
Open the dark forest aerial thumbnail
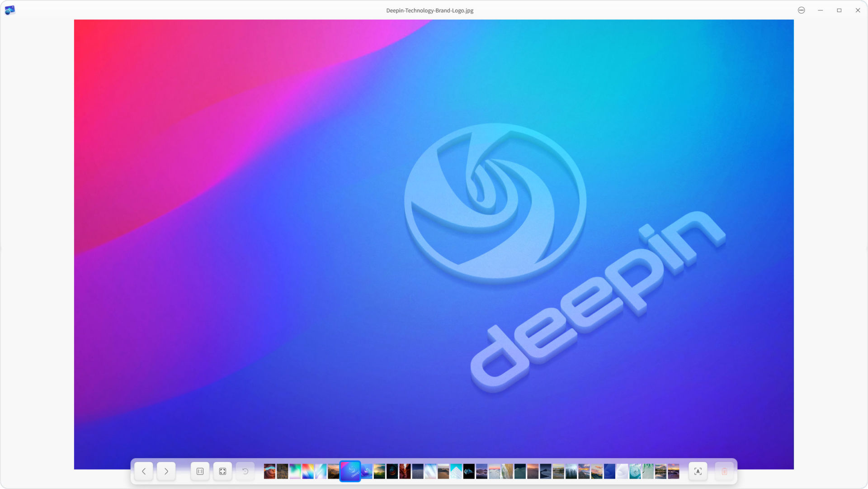[x=283, y=471]
